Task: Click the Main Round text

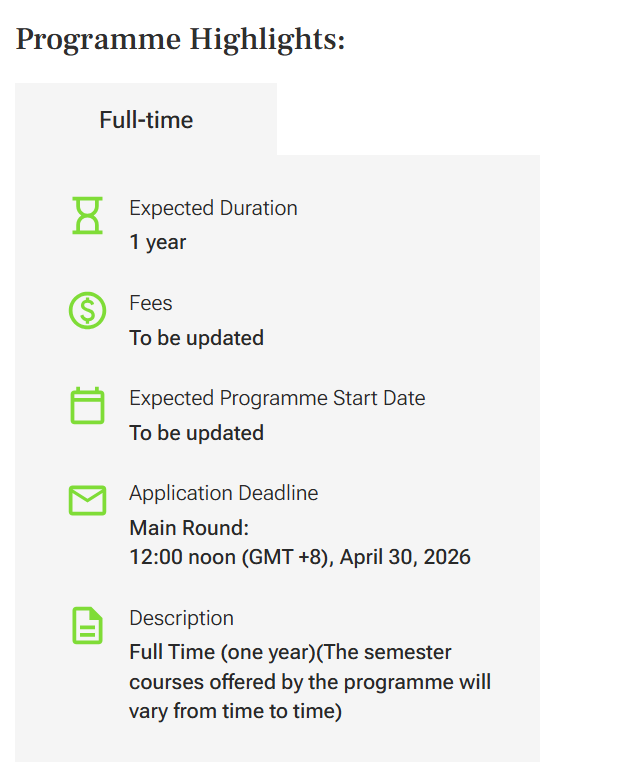Action: tap(189, 528)
